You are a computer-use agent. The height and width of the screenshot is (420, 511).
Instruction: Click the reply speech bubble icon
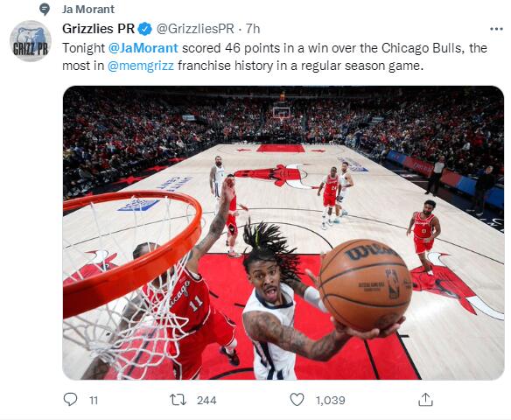point(70,399)
